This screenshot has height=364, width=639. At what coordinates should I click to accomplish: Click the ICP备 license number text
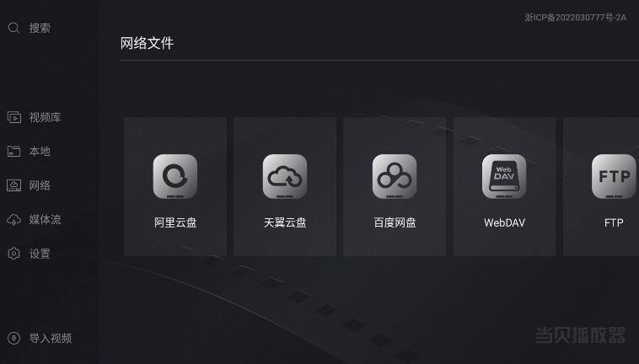pos(576,18)
